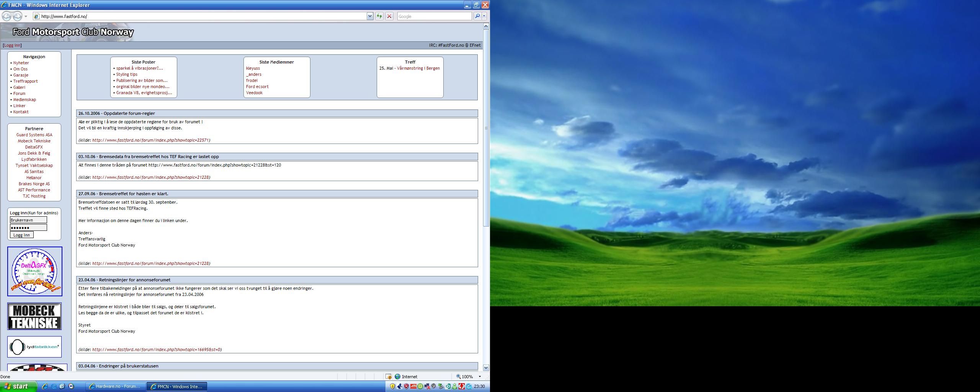Click second Quick Launch icon after IE

[54, 386]
